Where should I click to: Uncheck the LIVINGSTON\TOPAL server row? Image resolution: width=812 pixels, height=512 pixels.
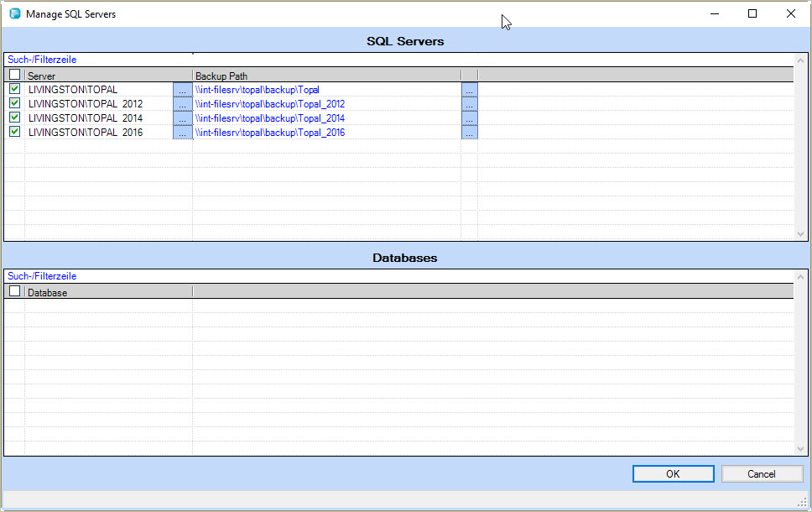[x=14, y=89]
